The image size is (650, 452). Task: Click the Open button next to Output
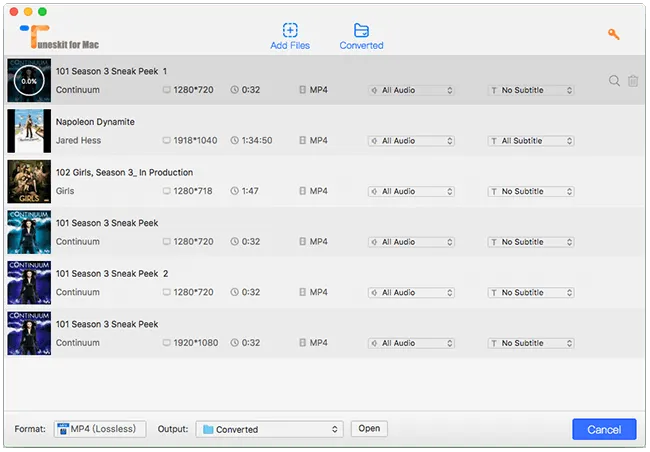click(x=369, y=429)
